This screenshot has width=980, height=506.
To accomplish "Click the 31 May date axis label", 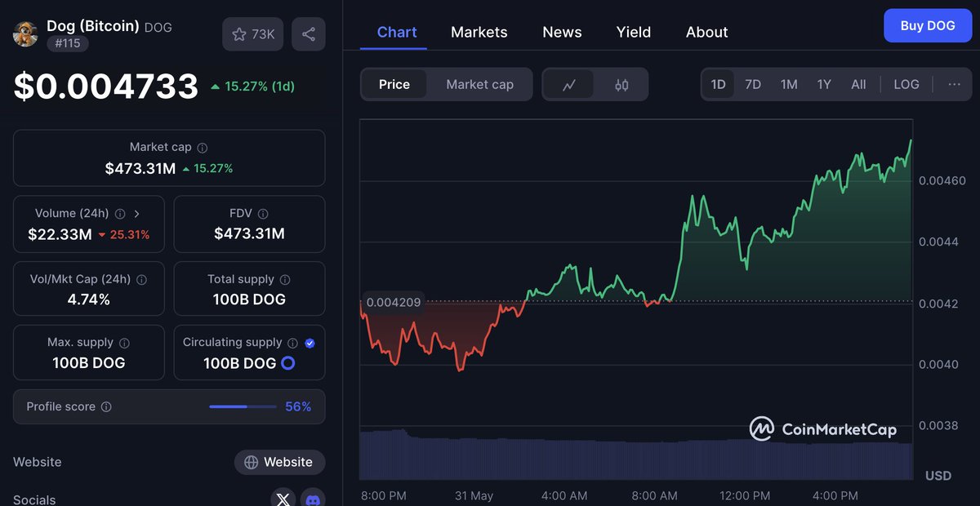I will point(474,495).
